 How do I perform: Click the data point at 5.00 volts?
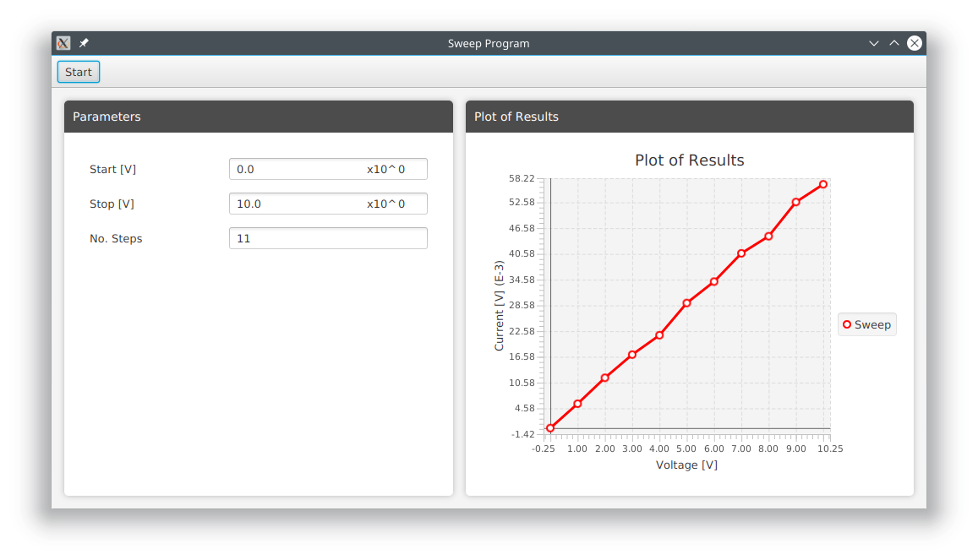tap(686, 303)
